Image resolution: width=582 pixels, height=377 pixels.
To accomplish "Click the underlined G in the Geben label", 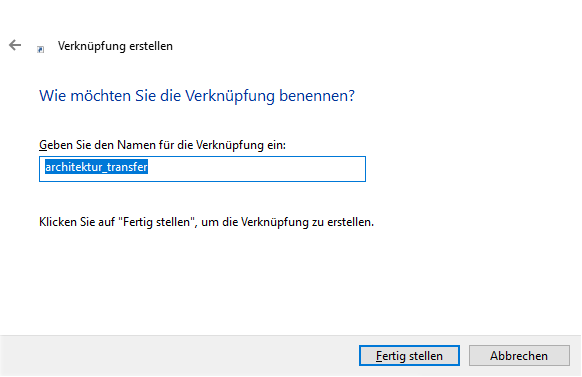I will 43,145.
